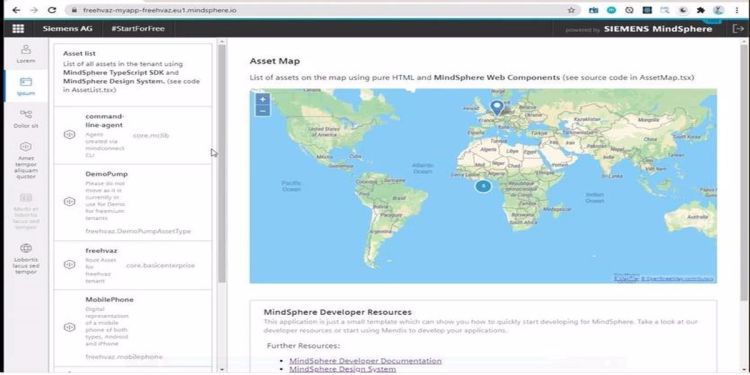Click the asset icon for MobilePhone
The image size is (750, 375).
point(69,327)
